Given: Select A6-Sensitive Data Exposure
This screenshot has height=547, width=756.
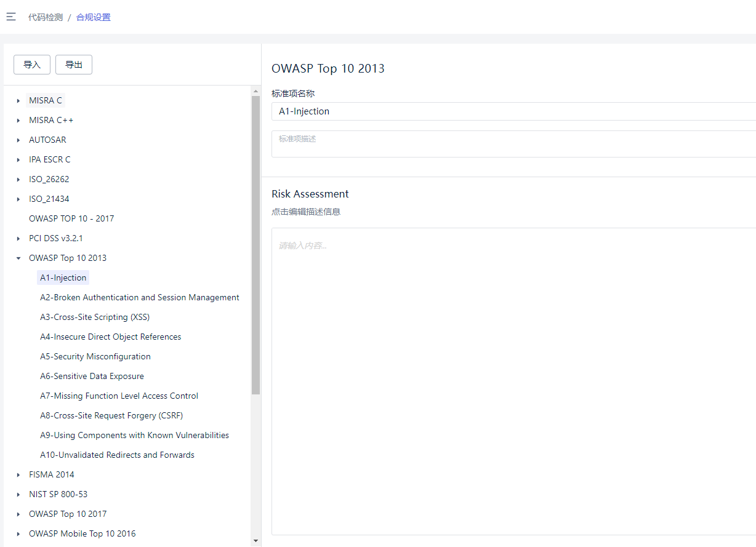Looking at the screenshot, I should tap(92, 376).
